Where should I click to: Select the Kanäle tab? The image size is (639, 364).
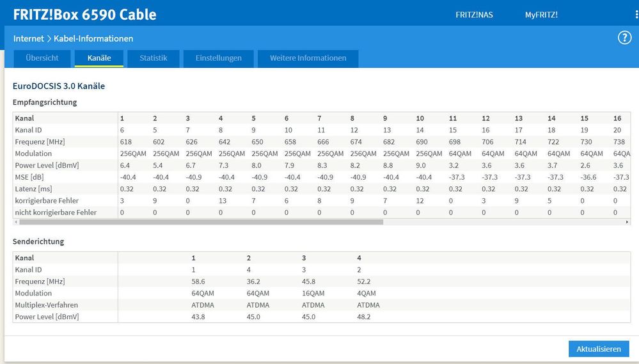coord(99,58)
